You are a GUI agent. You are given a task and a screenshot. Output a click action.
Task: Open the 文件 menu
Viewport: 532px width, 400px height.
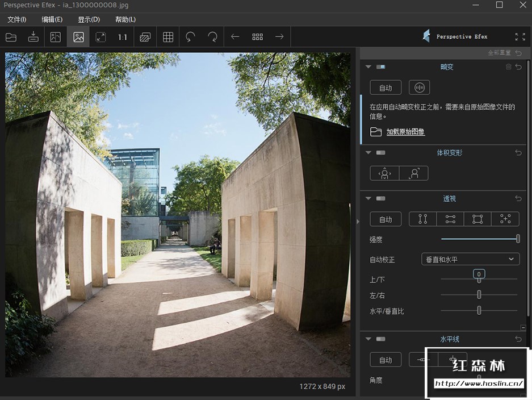(x=16, y=20)
